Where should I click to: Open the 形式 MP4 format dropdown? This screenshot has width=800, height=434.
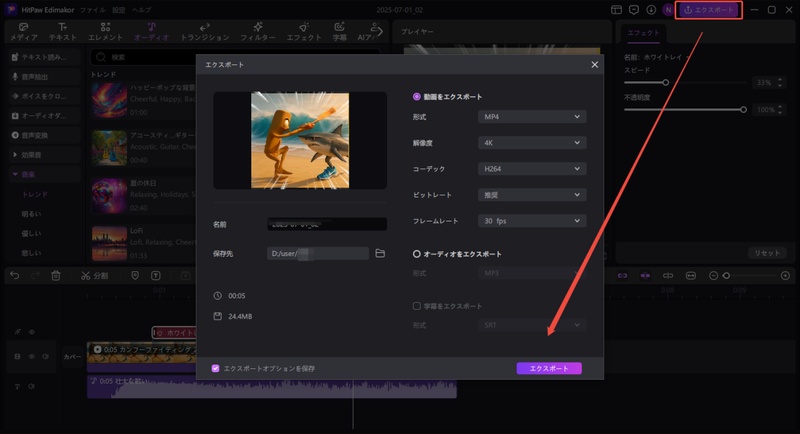(531, 117)
